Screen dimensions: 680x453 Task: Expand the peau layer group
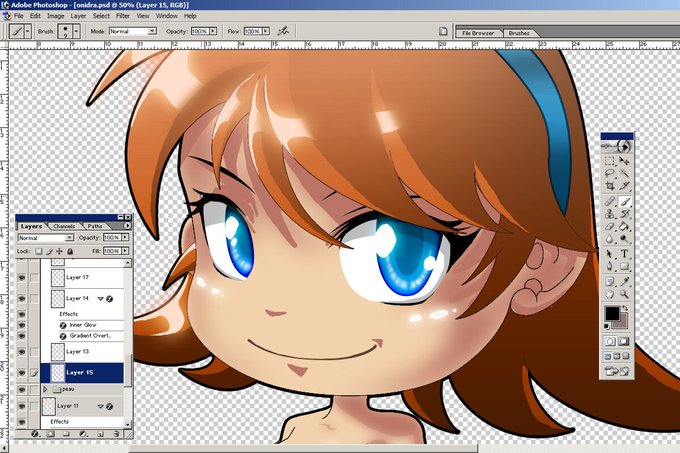[45, 389]
